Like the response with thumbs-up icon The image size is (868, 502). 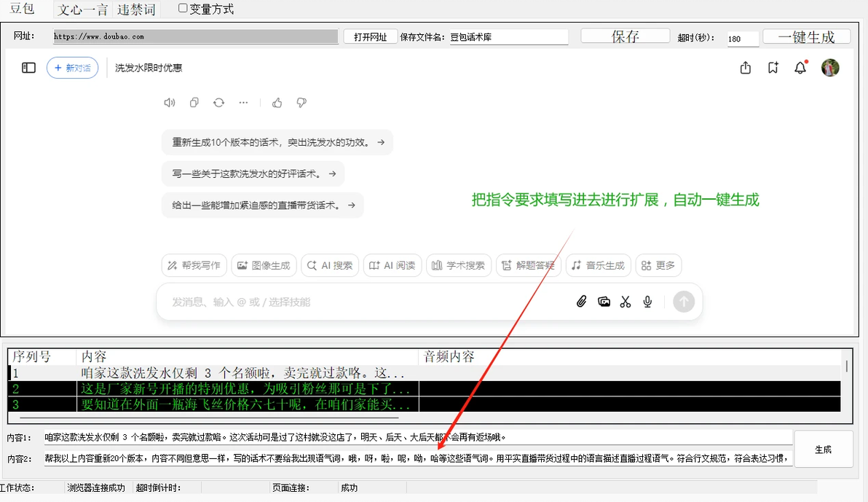tap(277, 103)
